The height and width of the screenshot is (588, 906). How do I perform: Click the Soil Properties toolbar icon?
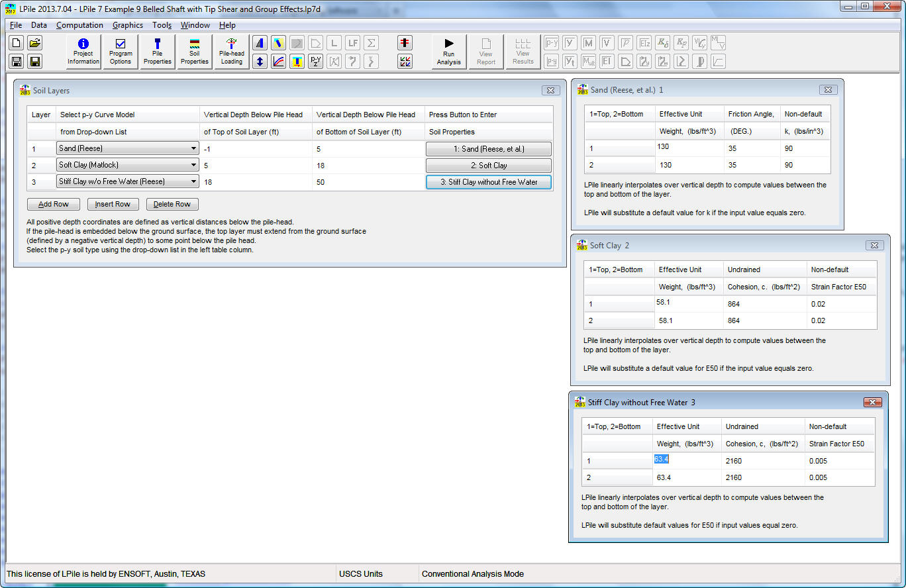(x=195, y=52)
